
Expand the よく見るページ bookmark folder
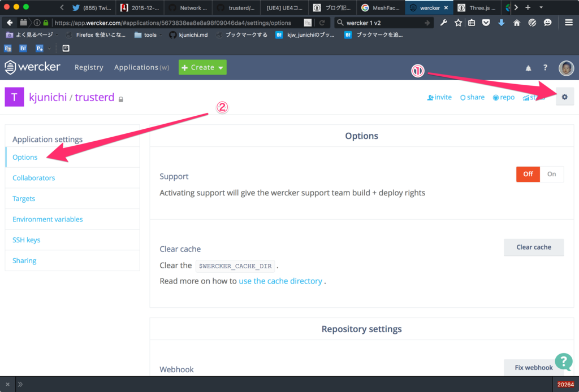click(32, 35)
